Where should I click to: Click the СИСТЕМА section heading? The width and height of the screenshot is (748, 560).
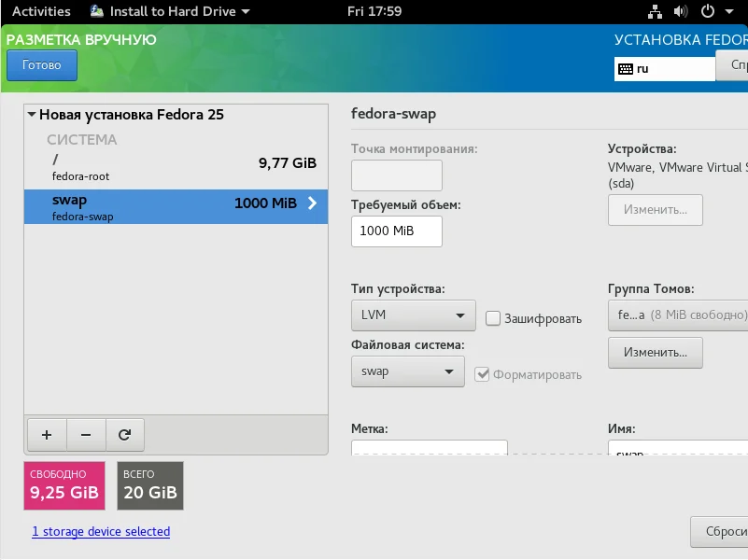click(x=81, y=140)
